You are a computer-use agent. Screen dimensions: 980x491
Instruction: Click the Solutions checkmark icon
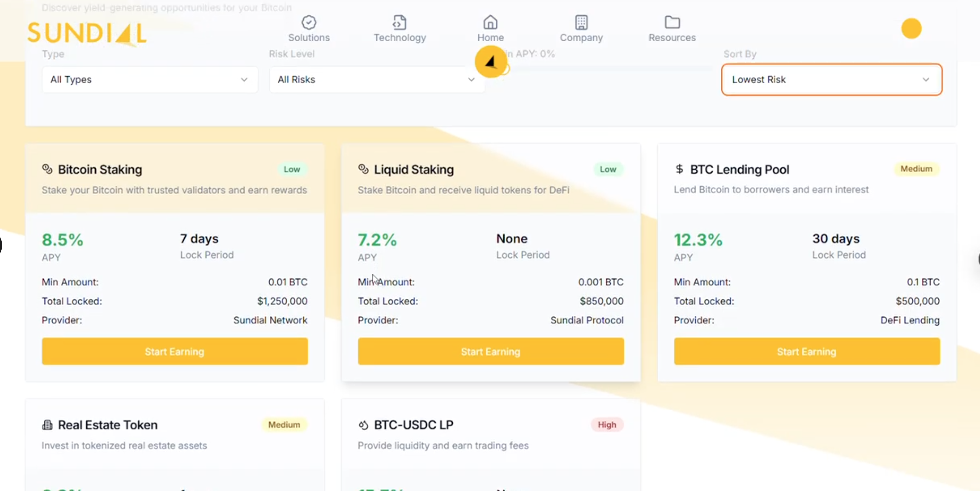[x=309, y=22]
